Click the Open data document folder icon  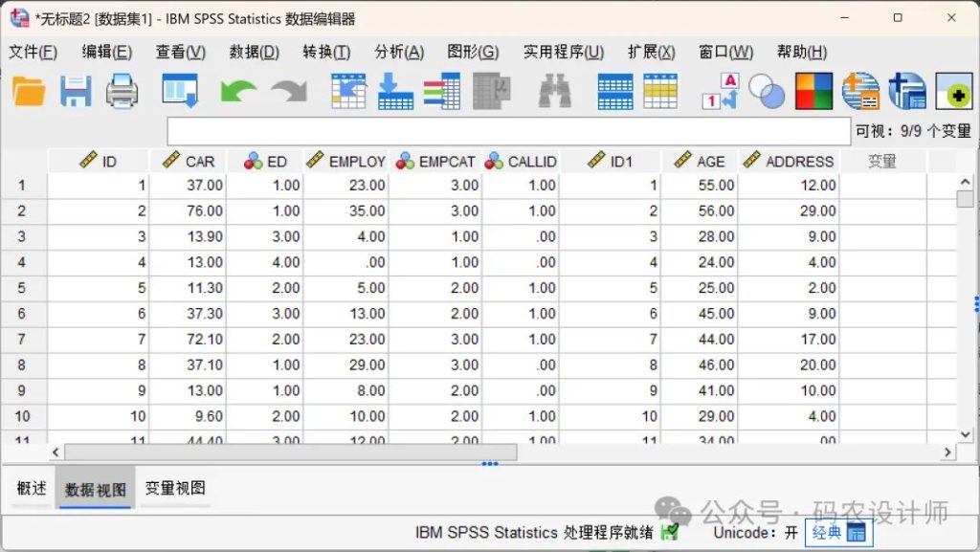coord(29,92)
